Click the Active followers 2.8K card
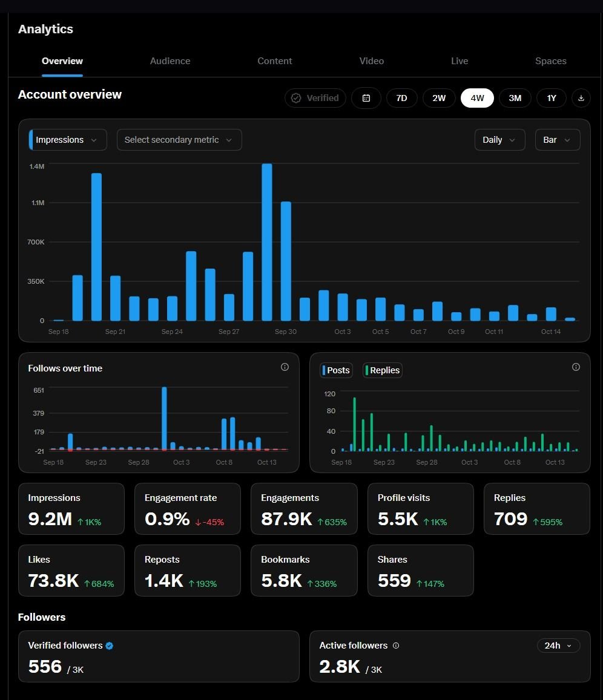This screenshot has height=700, width=603. (x=450, y=656)
